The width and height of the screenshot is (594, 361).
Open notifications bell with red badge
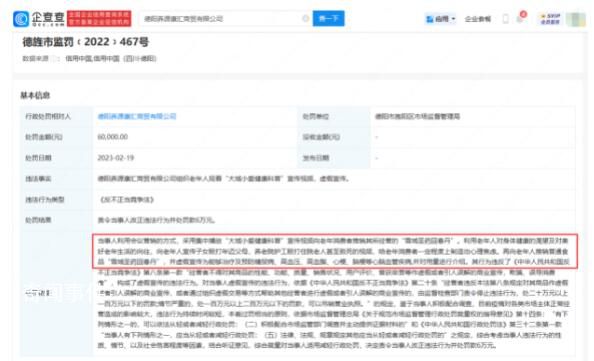pos(521,17)
